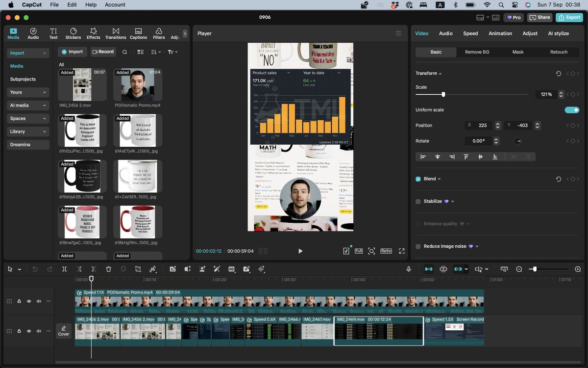
Task: Open the Animation inspector tab
Action: point(500,33)
